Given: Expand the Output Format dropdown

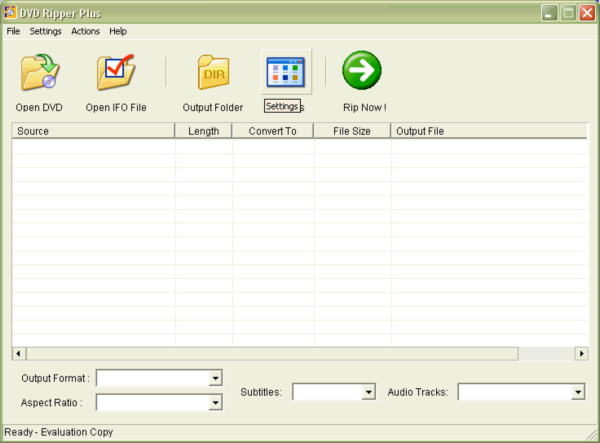Looking at the screenshot, I should click(215, 378).
